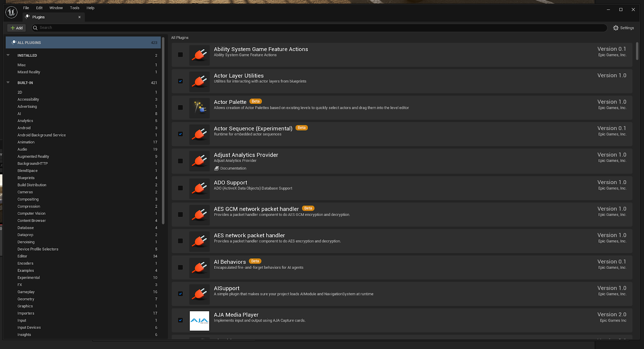Open the File menu
The image size is (644, 349).
(x=26, y=8)
